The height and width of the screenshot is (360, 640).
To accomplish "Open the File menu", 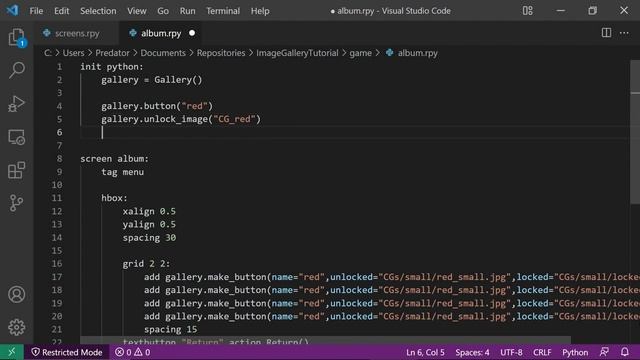I will tap(36, 11).
